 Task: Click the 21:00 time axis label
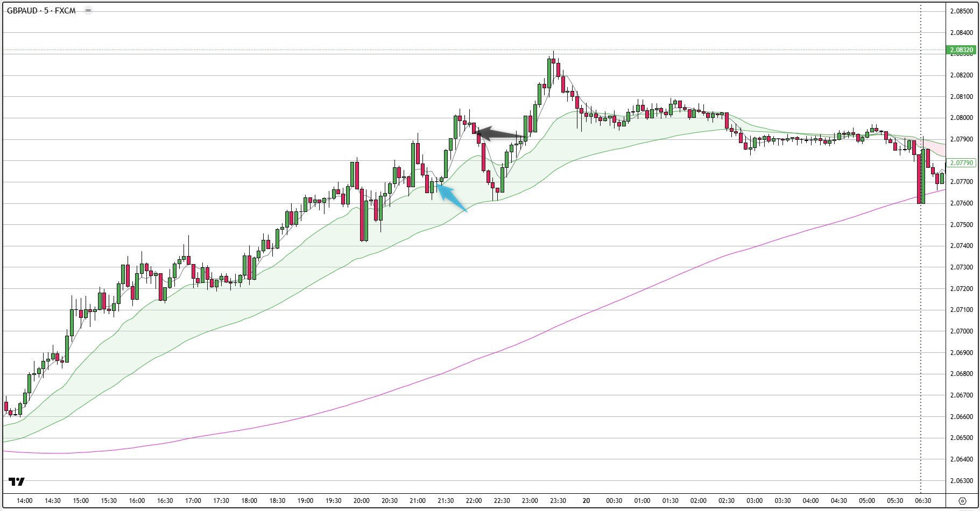pos(418,501)
